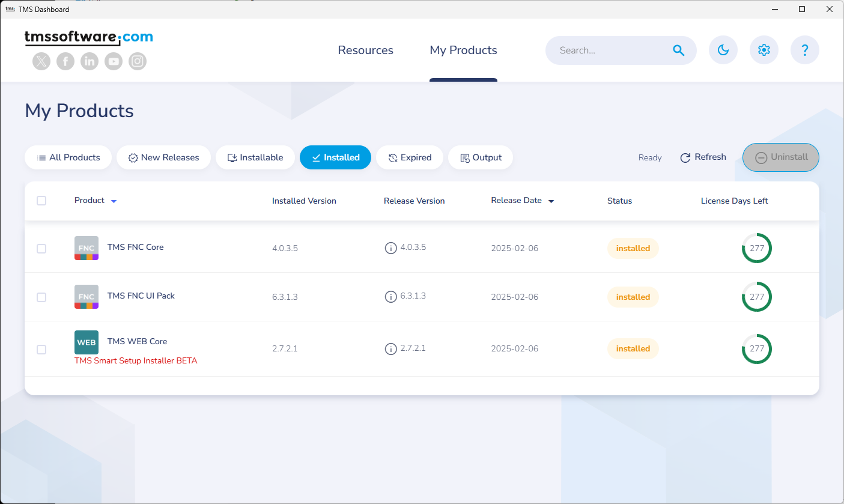Click the Refresh button
Screen dimensions: 844x504
pyautogui.click(x=703, y=157)
